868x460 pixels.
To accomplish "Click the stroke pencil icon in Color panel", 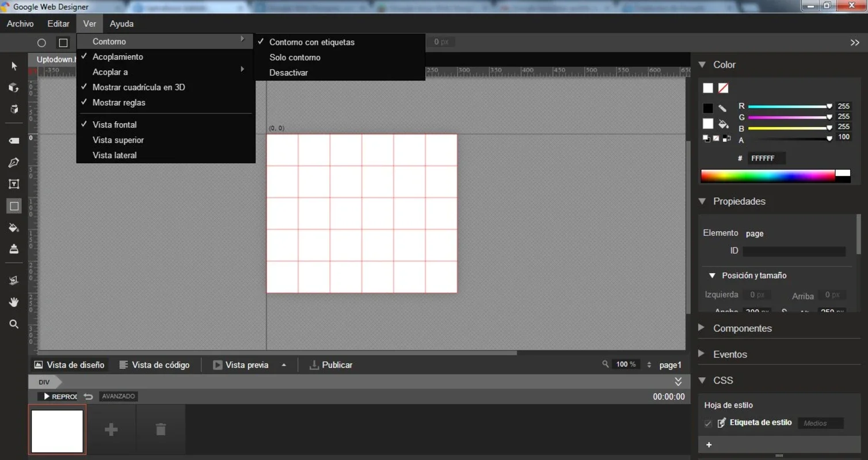I will coord(723,108).
